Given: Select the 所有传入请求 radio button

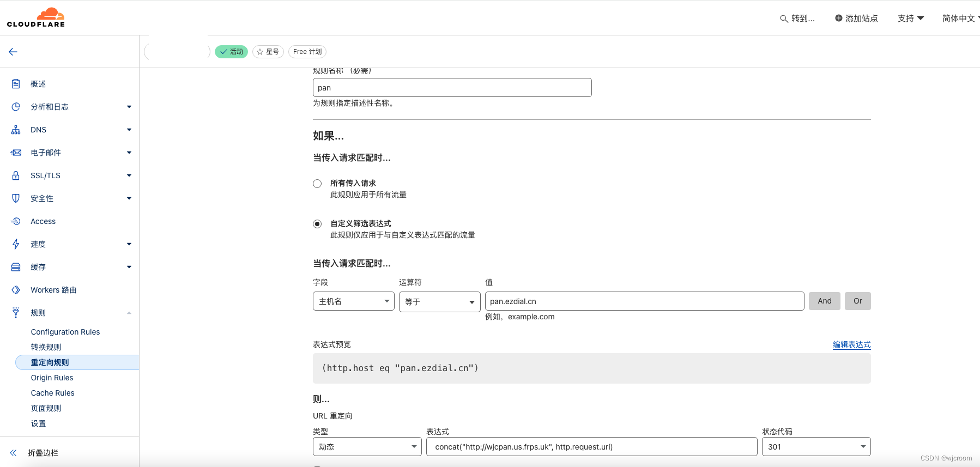Looking at the screenshot, I should coord(317,184).
